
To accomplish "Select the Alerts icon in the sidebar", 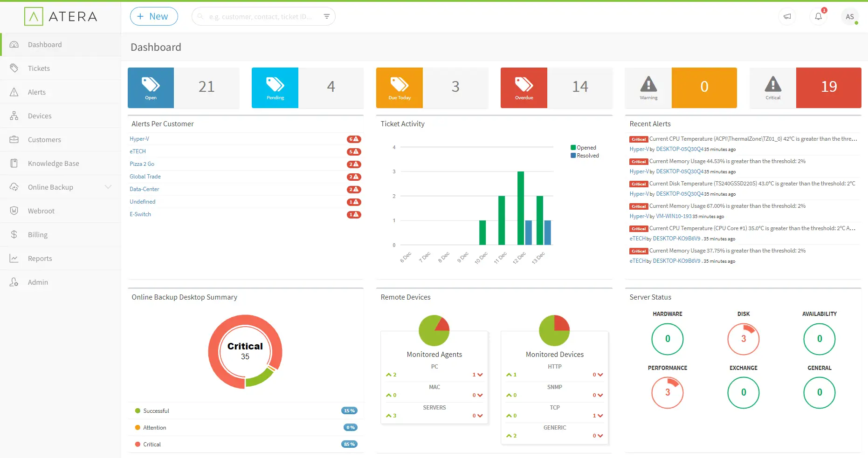I will tap(14, 92).
